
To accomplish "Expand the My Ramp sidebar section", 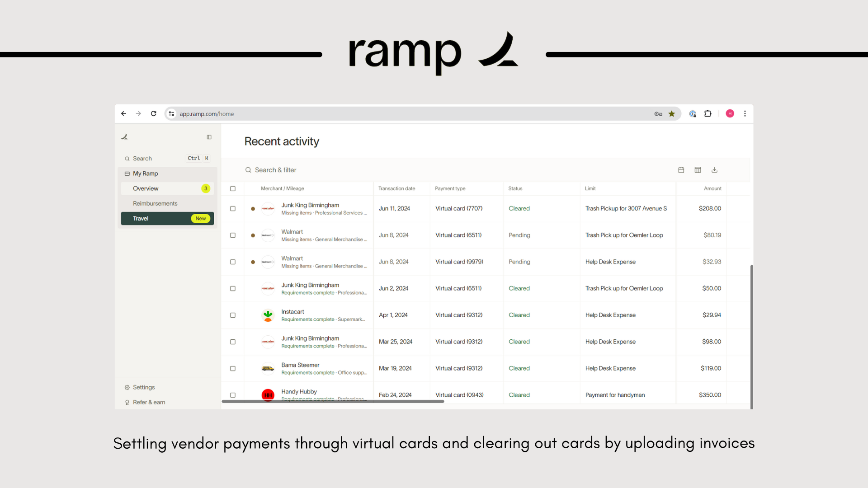I will tap(146, 174).
